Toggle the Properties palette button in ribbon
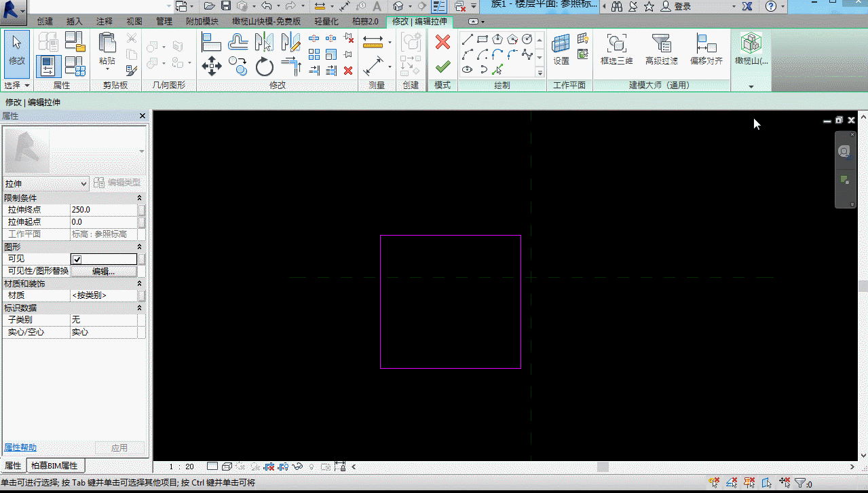This screenshot has width=868, height=493. 49,67
